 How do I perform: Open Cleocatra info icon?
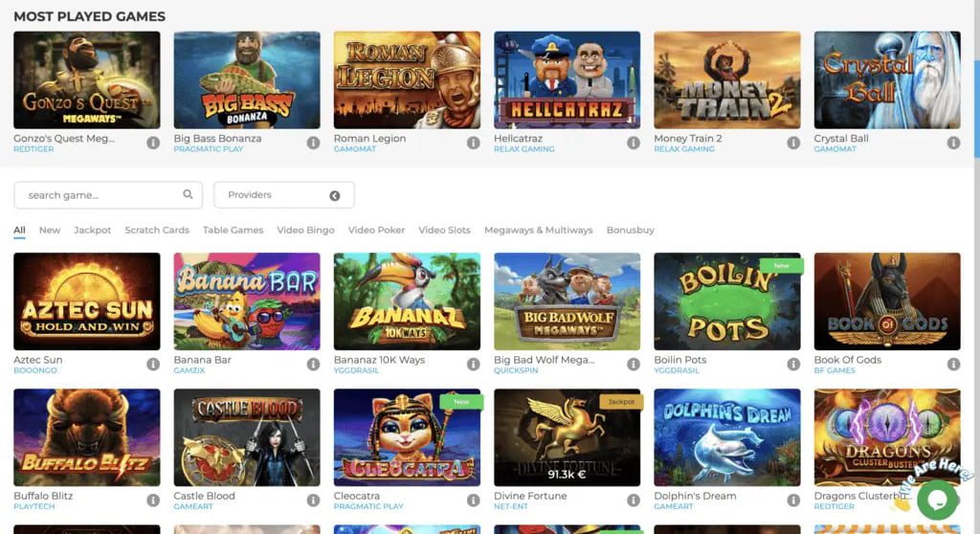(x=473, y=501)
